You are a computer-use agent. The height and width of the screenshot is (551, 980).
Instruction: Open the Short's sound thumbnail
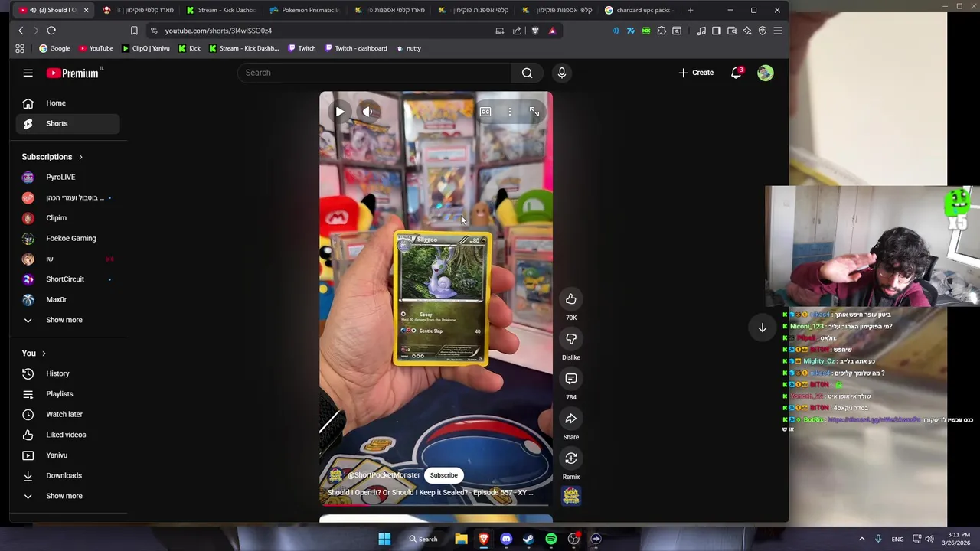[571, 496]
